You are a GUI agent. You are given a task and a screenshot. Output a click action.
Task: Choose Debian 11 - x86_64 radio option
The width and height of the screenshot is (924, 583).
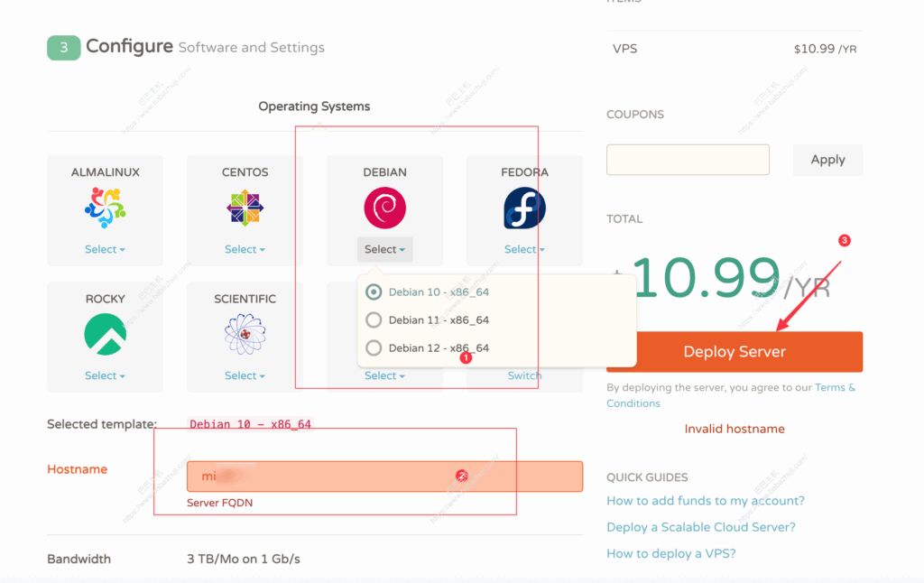374,320
